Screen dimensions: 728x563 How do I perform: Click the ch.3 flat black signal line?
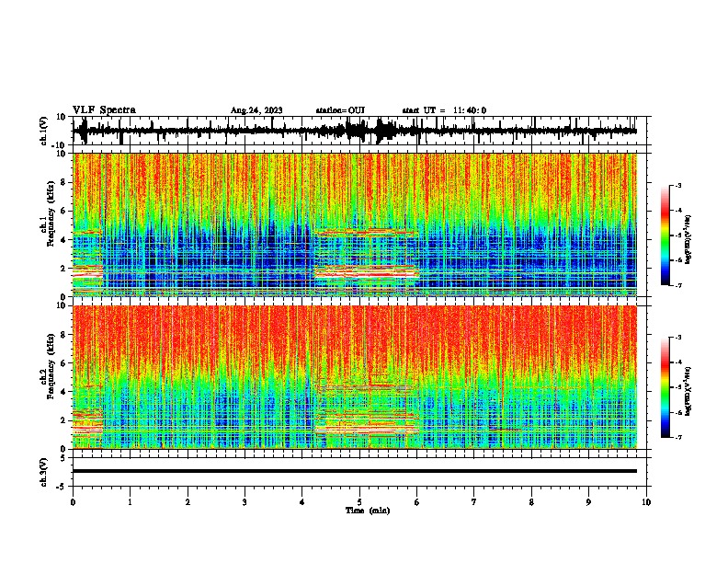(355, 471)
